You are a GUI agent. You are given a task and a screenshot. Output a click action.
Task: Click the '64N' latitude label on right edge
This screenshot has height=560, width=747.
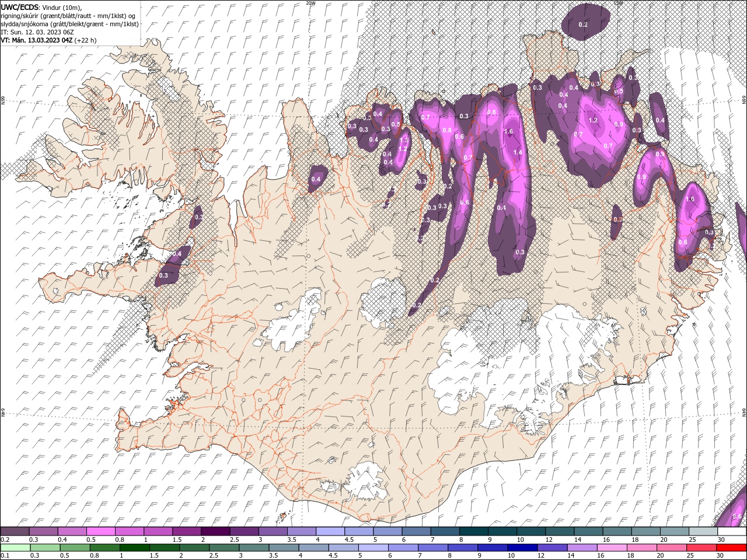(x=744, y=412)
